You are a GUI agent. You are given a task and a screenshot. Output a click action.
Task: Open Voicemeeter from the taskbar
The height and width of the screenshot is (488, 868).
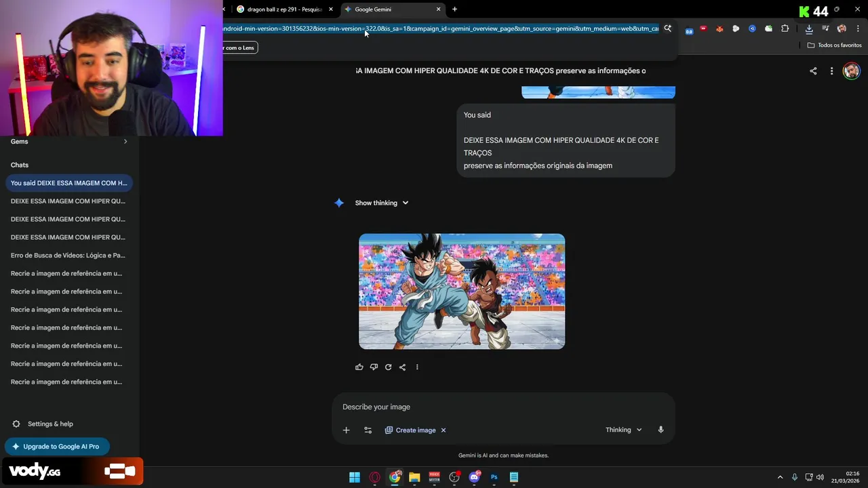pos(434,477)
